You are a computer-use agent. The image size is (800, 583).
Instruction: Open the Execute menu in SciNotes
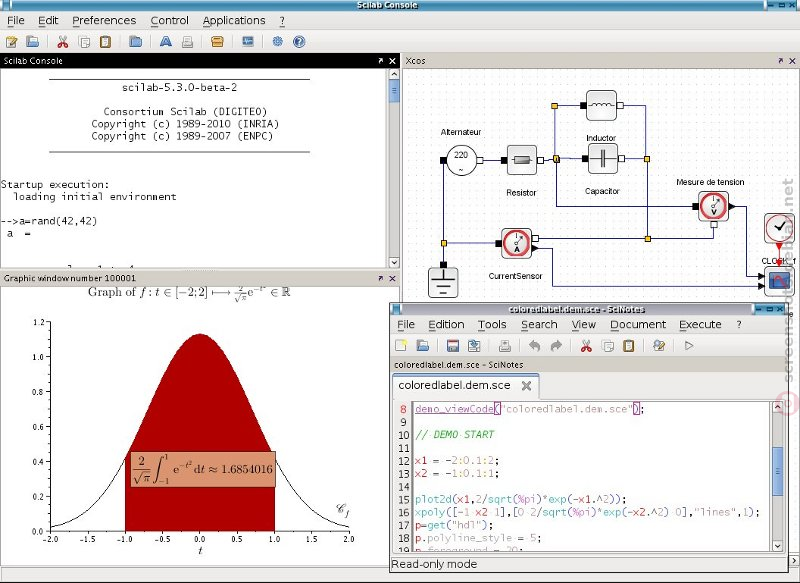[x=700, y=324]
